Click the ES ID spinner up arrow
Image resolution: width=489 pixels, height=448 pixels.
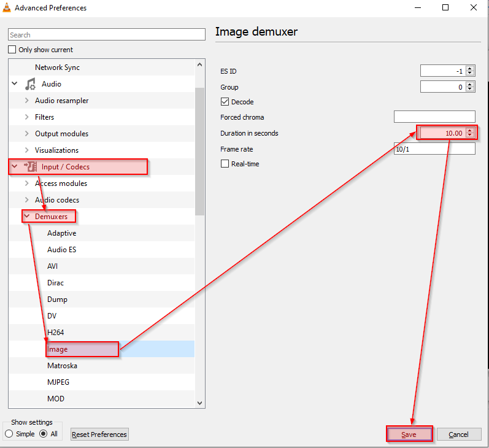click(470, 68)
